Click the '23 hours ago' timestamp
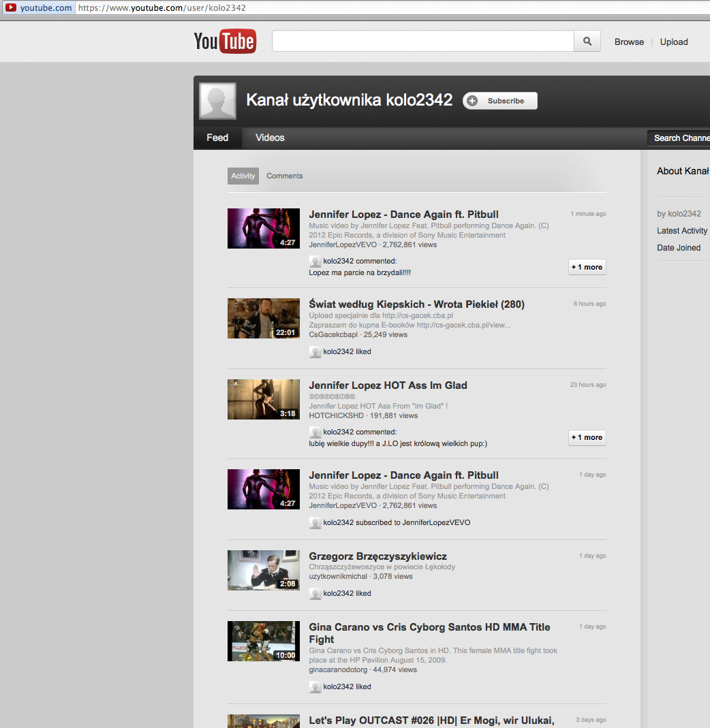Image resolution: width=710 pixels, height=728 pixels. click(588, 384)
